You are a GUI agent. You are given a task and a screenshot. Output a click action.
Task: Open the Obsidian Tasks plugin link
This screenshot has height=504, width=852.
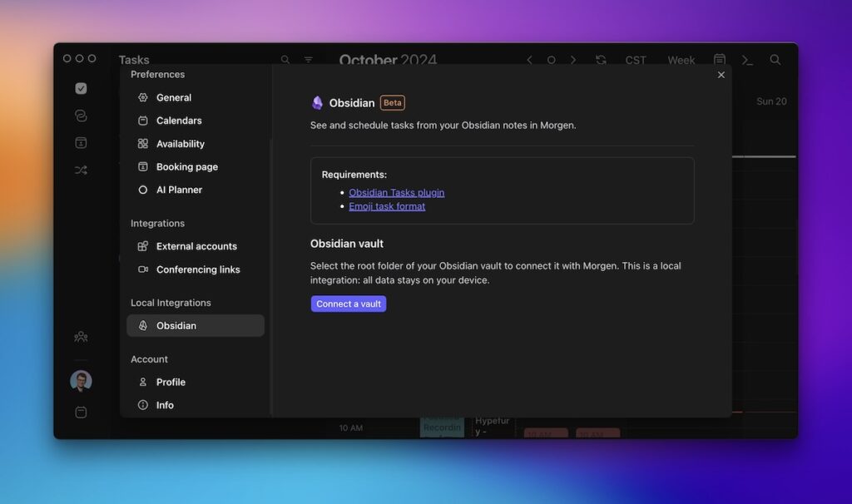click(x=396, y=191)
